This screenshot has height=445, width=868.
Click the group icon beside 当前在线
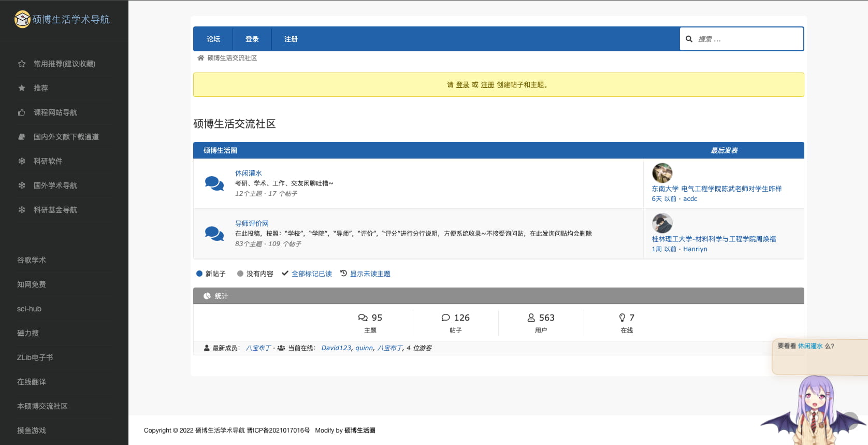[x=281, y=348]
